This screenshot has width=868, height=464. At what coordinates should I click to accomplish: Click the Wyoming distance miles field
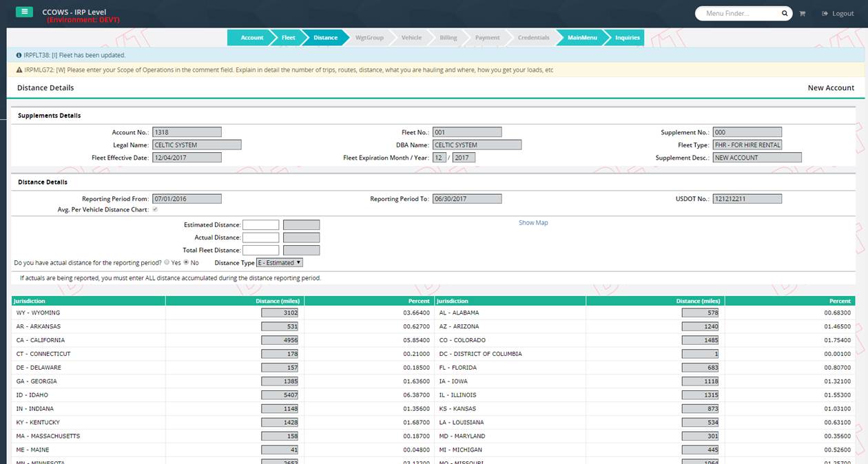(280, 313)
